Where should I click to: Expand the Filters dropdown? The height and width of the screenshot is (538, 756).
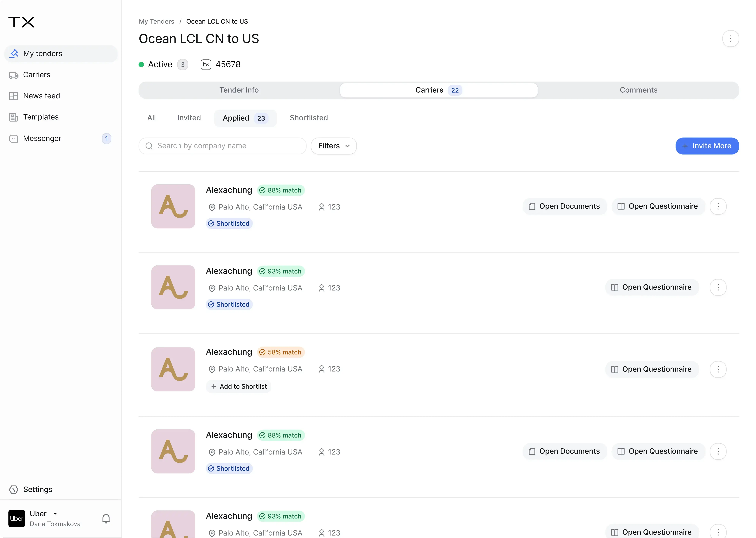click(333, 146)
